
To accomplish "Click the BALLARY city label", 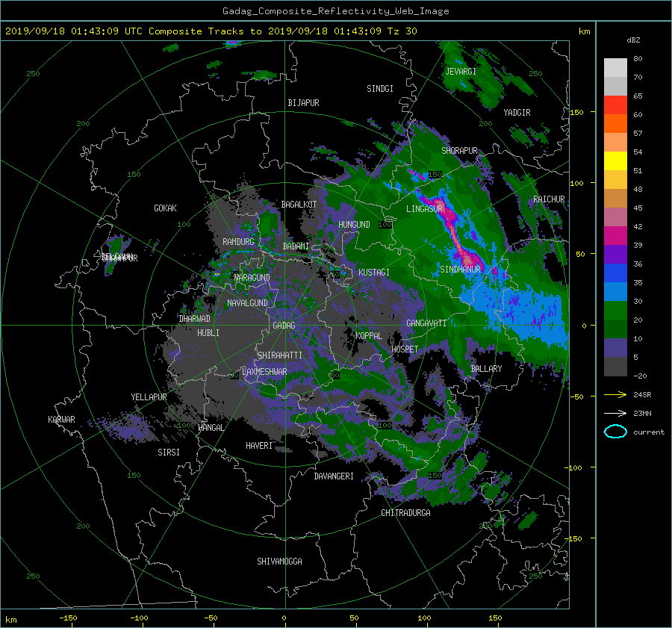I will (x=486, y=369).
